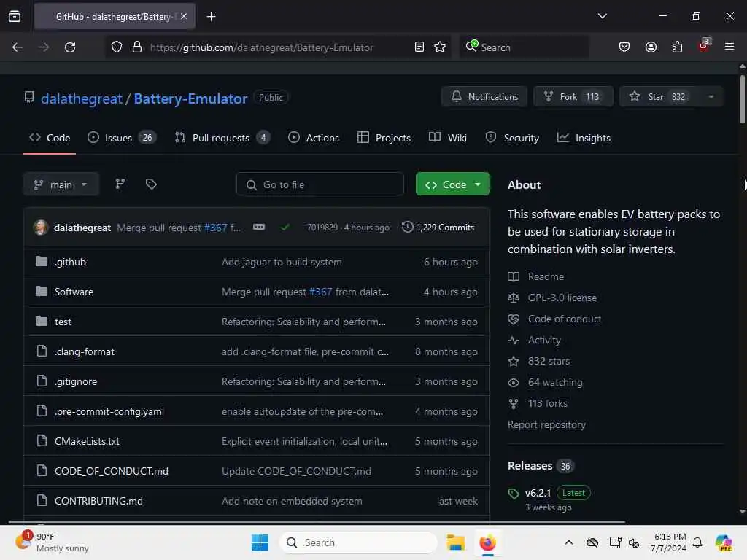This screenshot has height=560, width=747.
Task: Click the Firefox Search box
Action: pyautogui.click(x=524, y=47)
